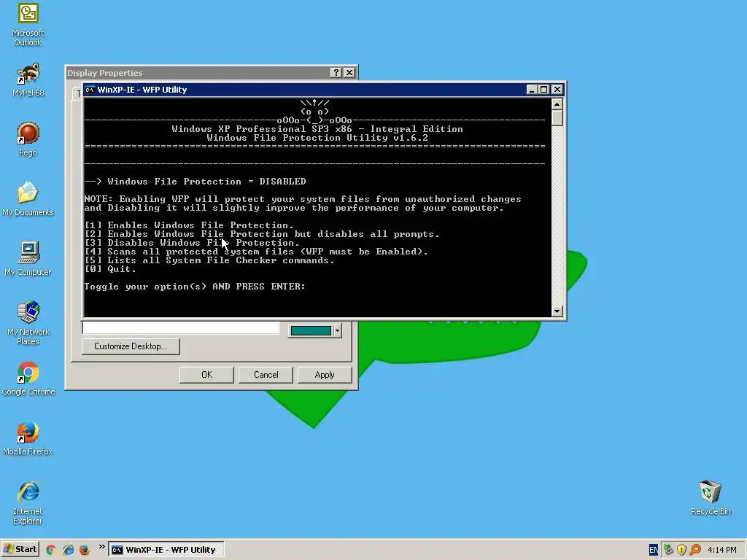The image size is (747, 560).
Task: Open the EN language bar indicator
Action: coord(653,550)
